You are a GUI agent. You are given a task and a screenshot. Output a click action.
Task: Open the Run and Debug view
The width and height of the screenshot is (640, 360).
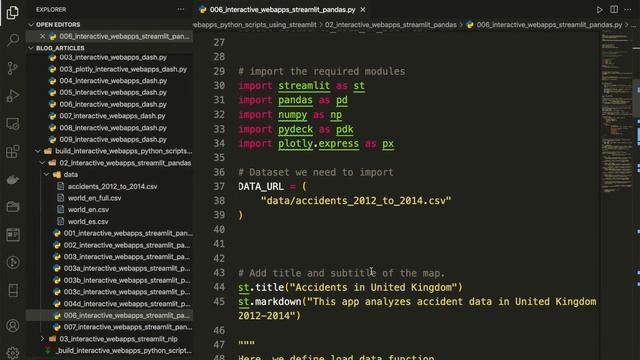pyautogui.click(x=13, y=96)
